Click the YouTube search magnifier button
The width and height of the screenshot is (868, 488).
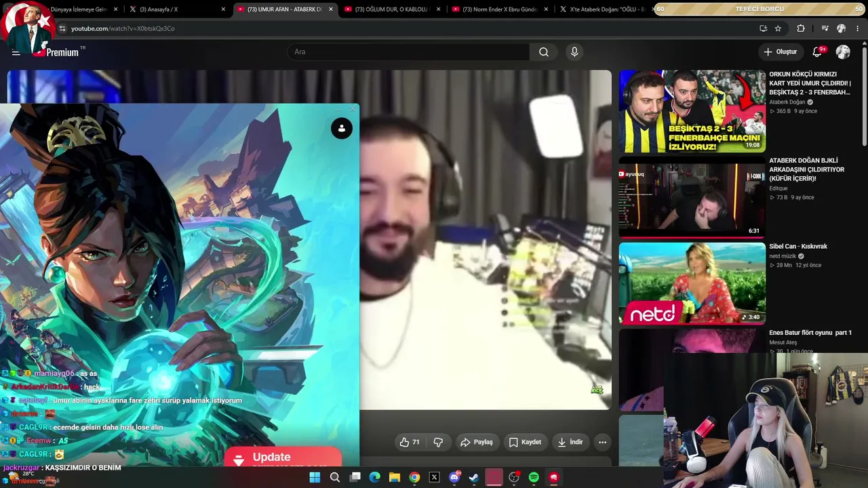pyautogui.click(x=544, y=52)
